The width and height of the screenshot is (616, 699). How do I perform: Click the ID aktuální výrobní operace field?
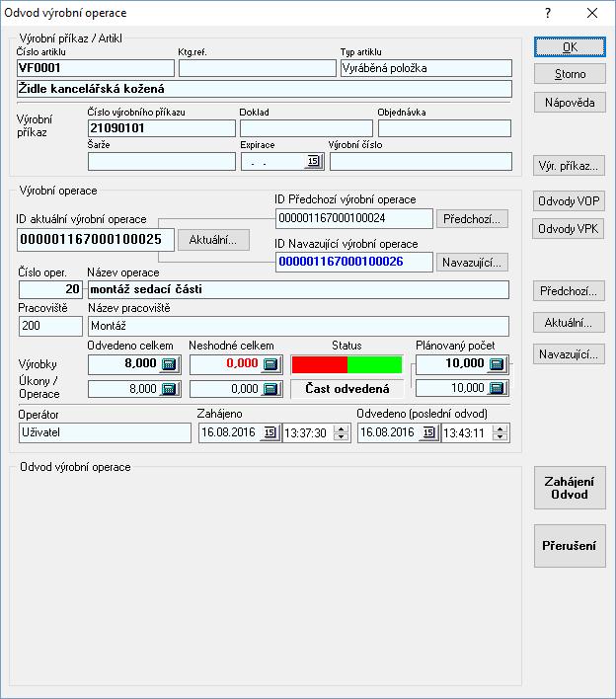(96, 239)
